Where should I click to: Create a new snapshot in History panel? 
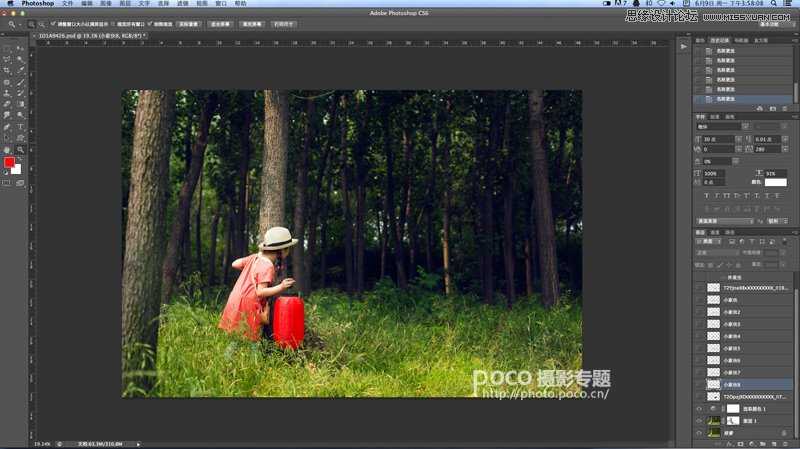772,108
